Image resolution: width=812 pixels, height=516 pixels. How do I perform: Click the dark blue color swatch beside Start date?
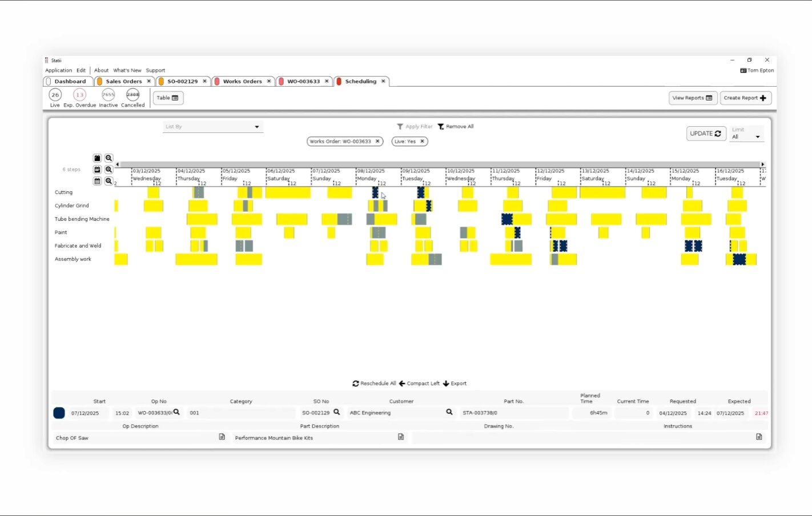[x=59, y=413]
